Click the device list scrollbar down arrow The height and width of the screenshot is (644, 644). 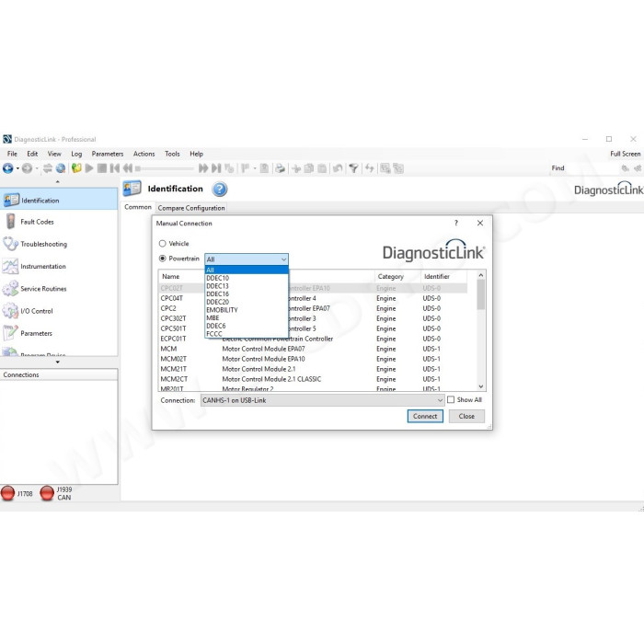[x=481, y=386]
